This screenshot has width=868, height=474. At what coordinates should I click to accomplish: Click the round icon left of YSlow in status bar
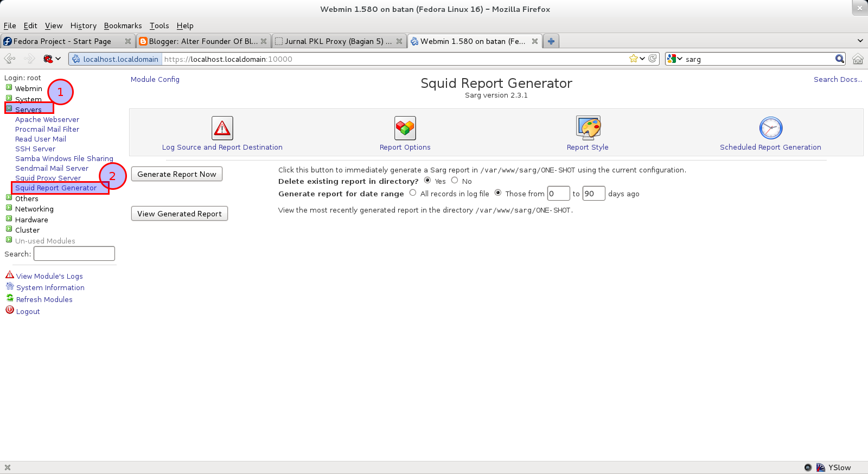808,467
